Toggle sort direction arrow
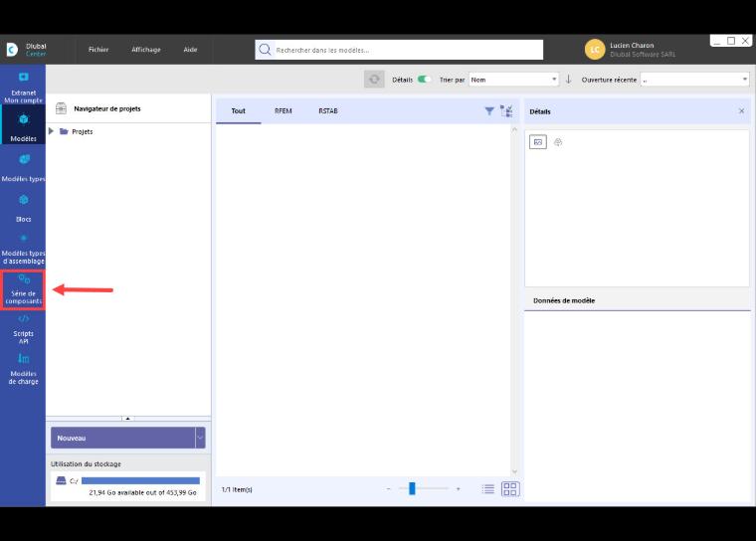 click(568, 80)
